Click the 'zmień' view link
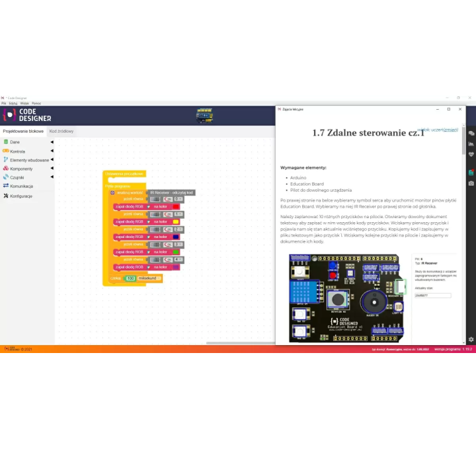 451,130
